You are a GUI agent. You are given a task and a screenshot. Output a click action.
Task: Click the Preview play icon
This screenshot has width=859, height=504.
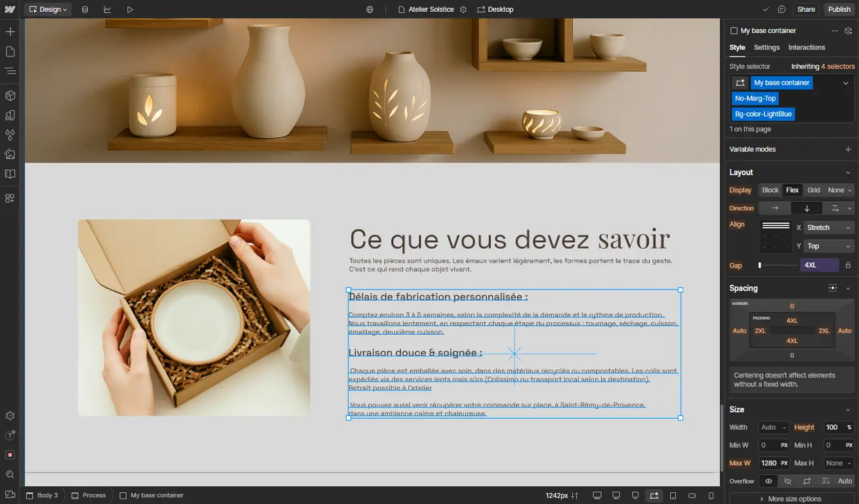(130, 9)
